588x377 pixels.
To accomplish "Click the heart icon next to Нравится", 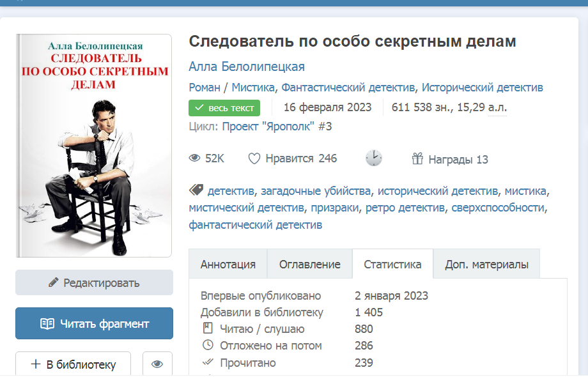I will [x=254, y=159].
